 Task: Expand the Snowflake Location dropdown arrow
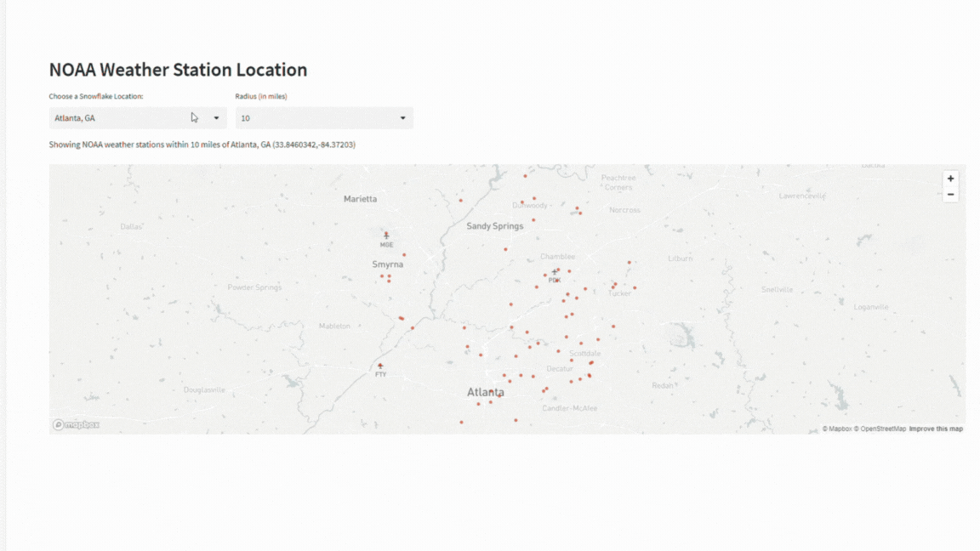coord(216,118)
